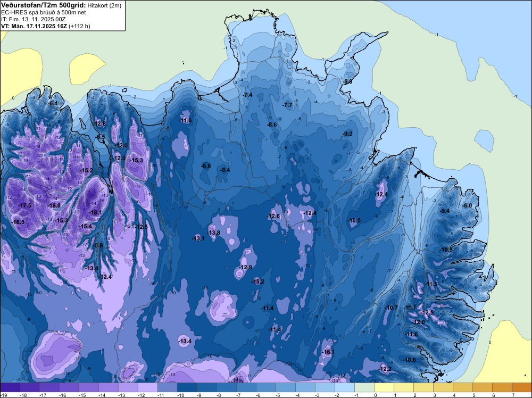Click the -12.6 temperature value on the map
Image resolution: width=532 pixels, height=398 pixels.
[x=273, y=217]
